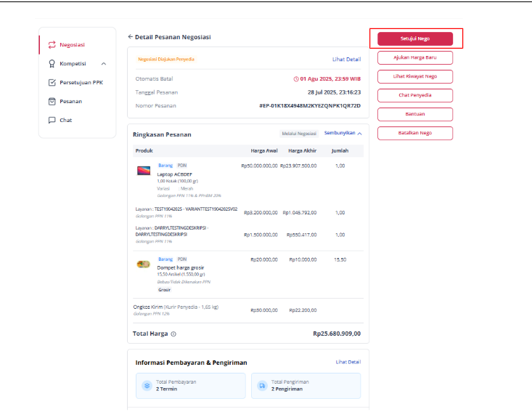This screenshot has width=532, height=412.
Task: Go back using the left arrow icon
Action: [131, 36]
